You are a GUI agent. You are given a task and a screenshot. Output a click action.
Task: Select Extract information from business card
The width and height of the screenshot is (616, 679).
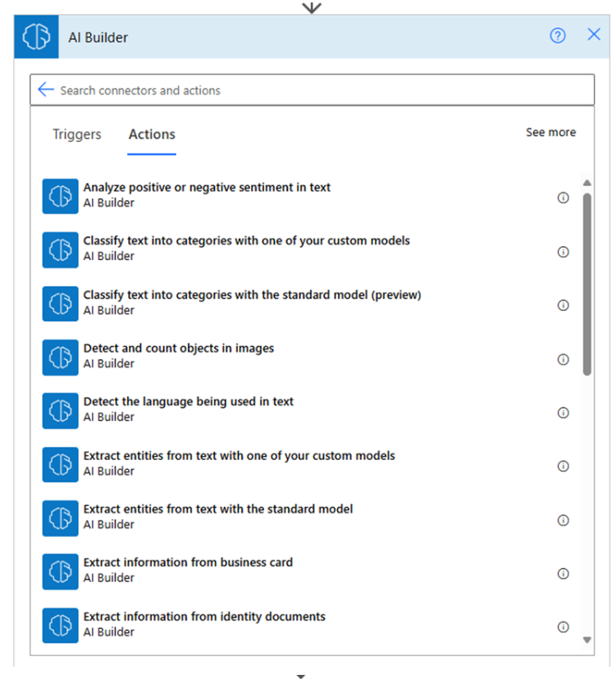click(x=188, y=563)
